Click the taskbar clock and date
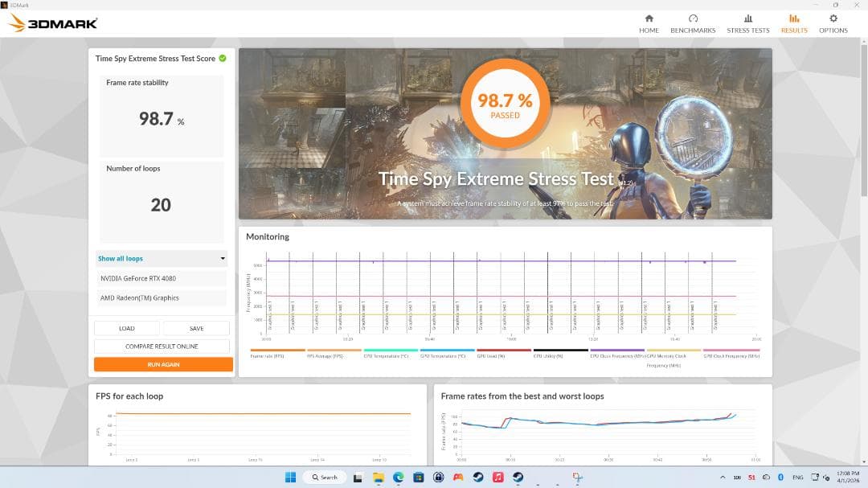 coord(848,477)
